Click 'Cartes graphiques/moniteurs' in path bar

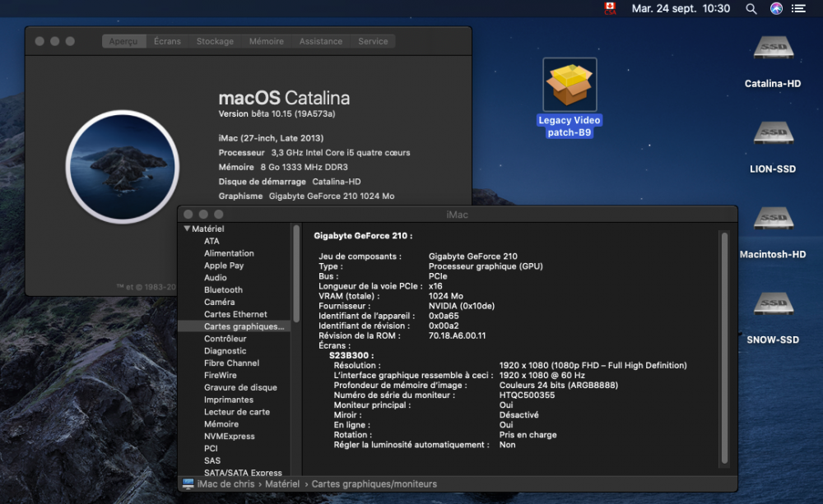coord(374,484)
